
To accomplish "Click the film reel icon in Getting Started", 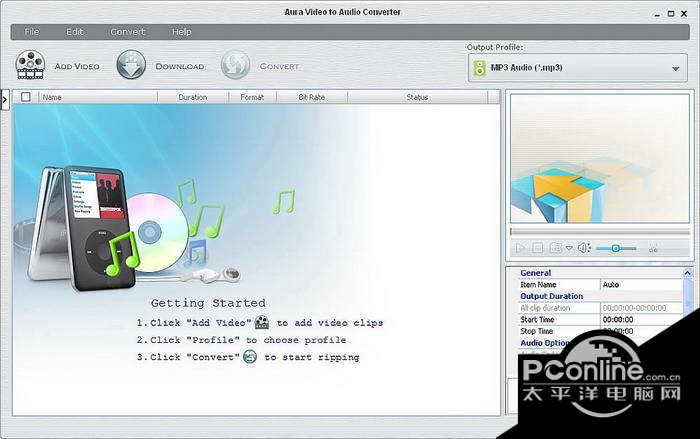I will tap(262, 322).
